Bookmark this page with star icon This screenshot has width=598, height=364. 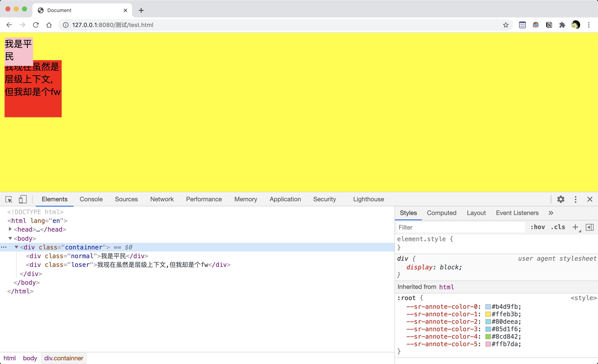506,25
